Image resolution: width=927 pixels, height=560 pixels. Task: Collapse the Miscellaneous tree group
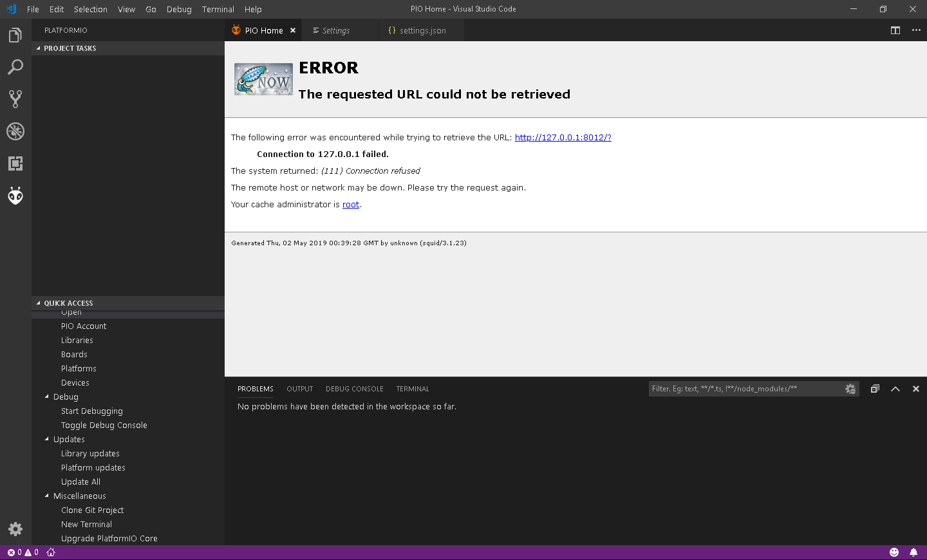(x=47, y=496)
